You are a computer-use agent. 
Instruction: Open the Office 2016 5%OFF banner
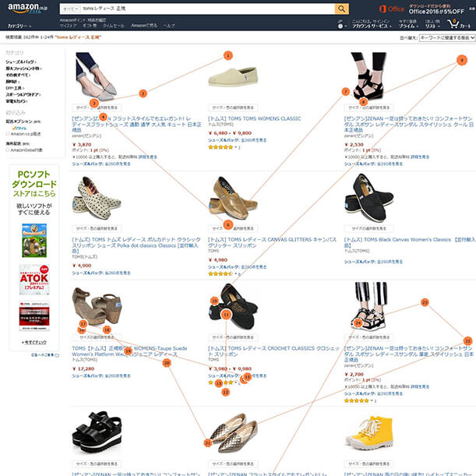(421, 9)
